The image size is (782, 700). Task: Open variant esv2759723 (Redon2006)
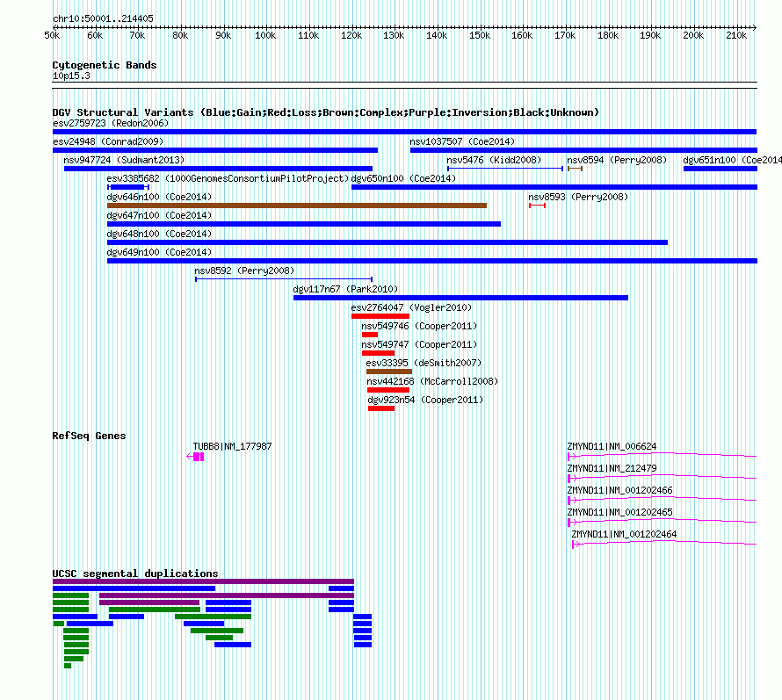(x=111, y=123)
